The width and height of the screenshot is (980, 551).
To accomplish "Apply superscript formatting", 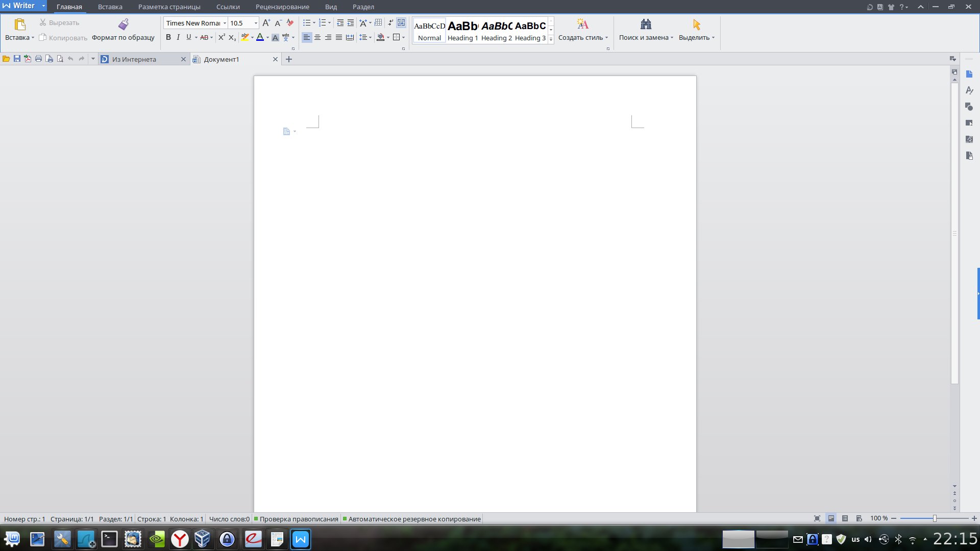I will pyautogui.click(x=222, y=37).
